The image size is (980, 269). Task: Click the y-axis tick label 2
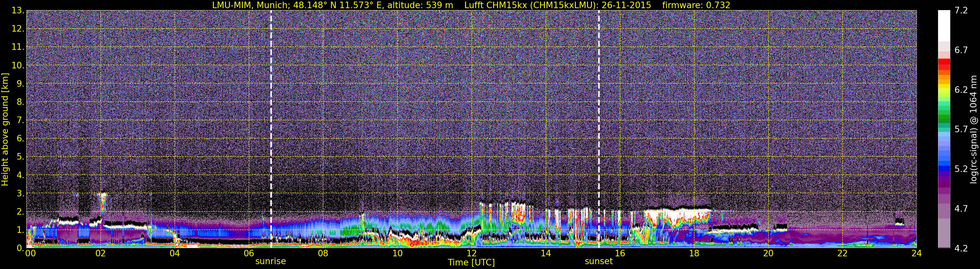click(20, 212)
